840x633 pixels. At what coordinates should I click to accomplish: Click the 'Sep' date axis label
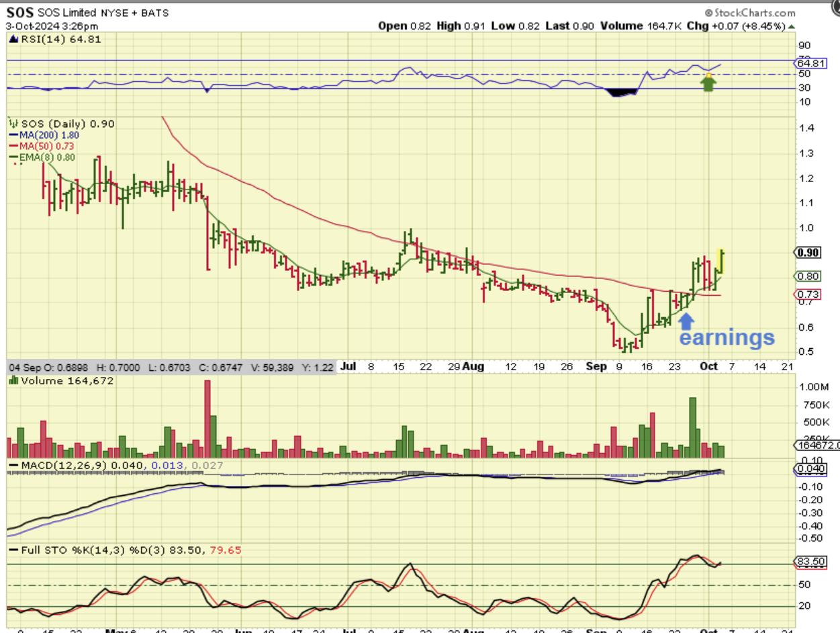click(x=597, y=366)
